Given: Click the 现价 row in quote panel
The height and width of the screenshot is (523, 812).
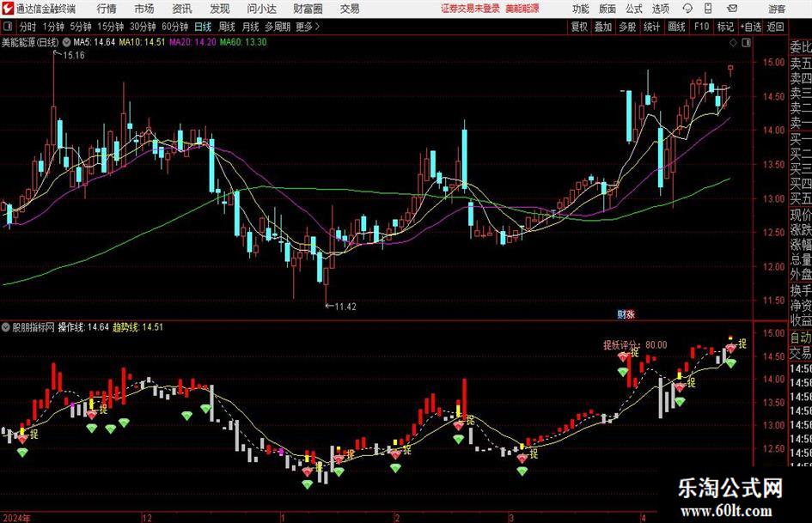Looking at the screenshot, I should click(801, 215).
